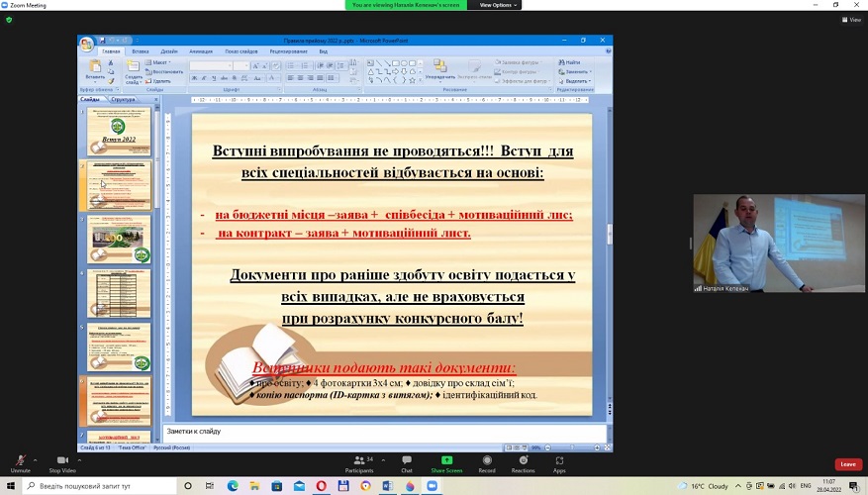Open Microsoft Edge from the taskbar
868x495 pixels.
click(233, 485)
